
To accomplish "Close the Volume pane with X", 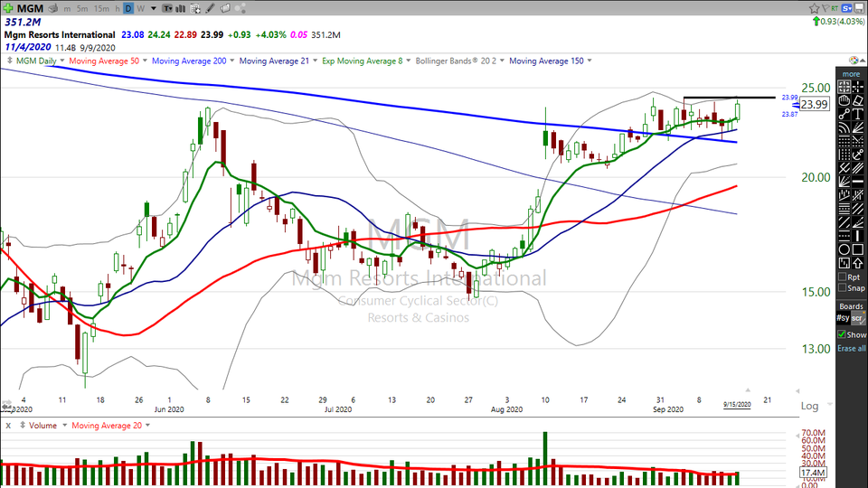I will click(x=8, y=426).
